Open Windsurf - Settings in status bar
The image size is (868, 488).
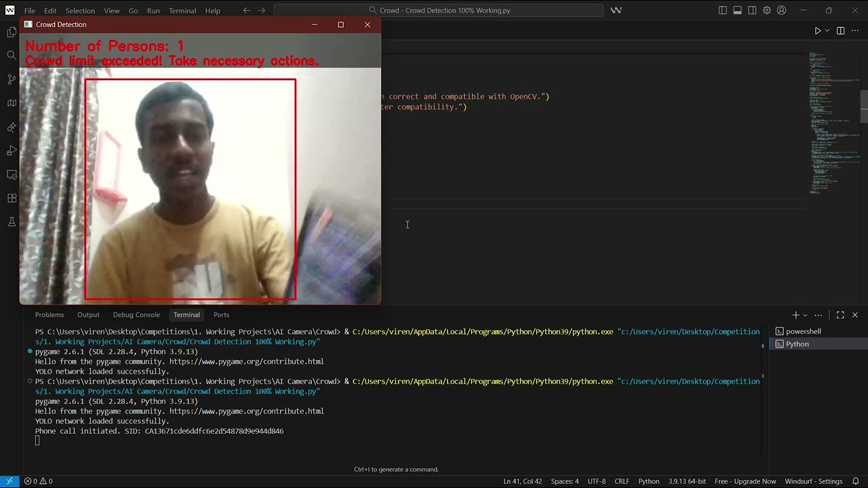click(x=814, y=481)
